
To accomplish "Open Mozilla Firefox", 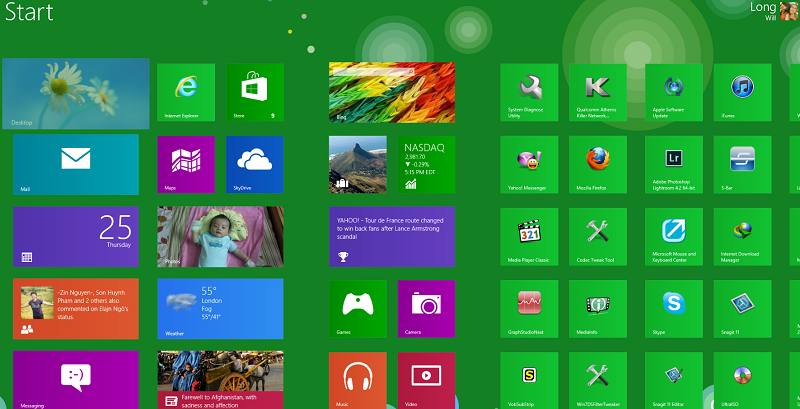I will [597, 164].
